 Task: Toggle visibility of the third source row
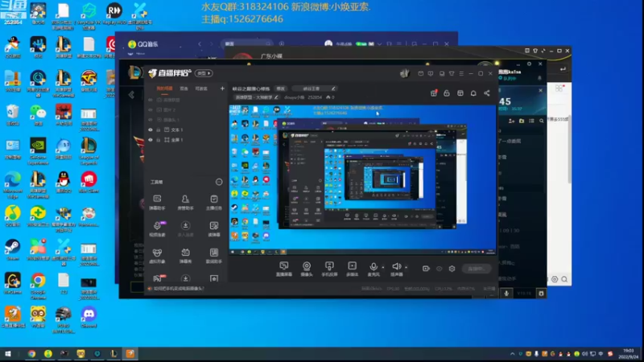[x=151, y=120]
